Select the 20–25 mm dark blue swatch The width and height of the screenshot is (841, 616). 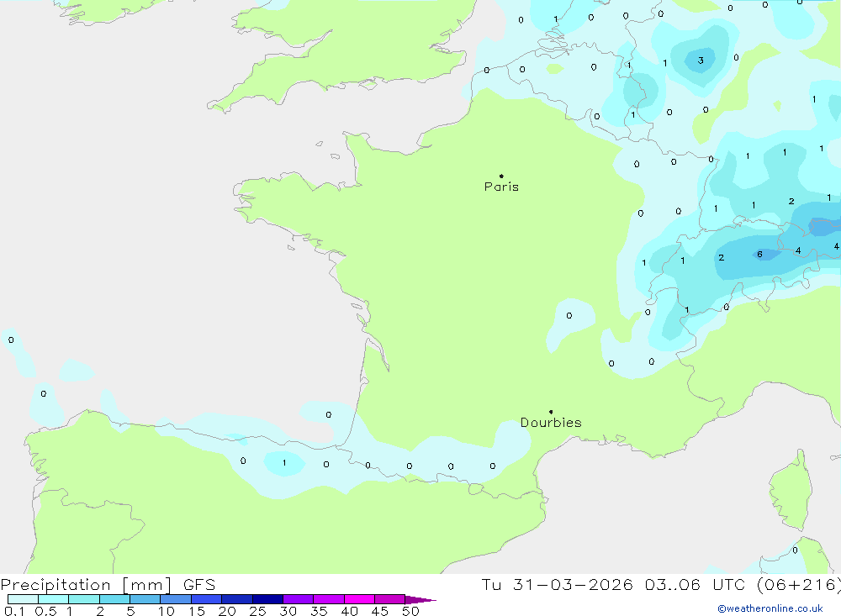pos(237,599)
